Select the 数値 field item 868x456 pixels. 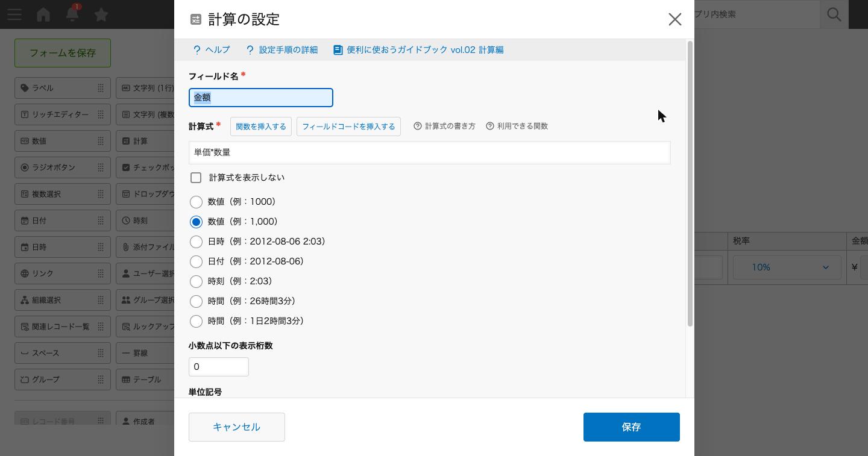pyautogui.click(x=63, y=141)
